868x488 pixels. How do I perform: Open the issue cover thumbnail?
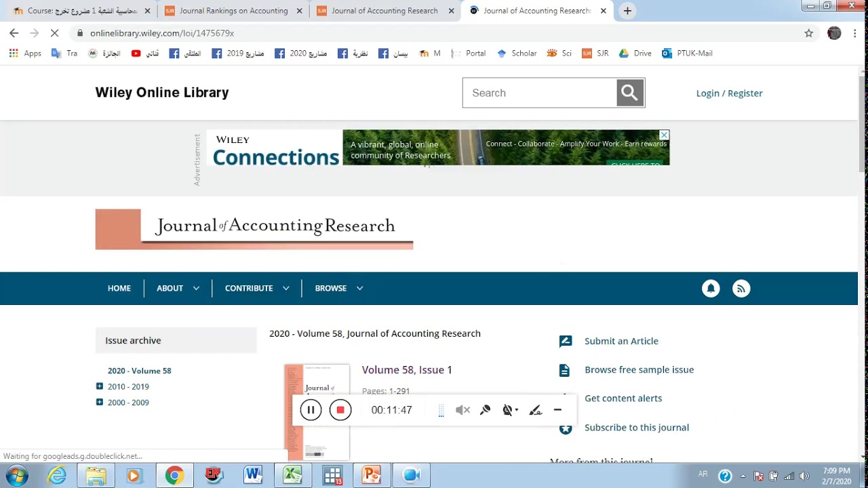317,412
